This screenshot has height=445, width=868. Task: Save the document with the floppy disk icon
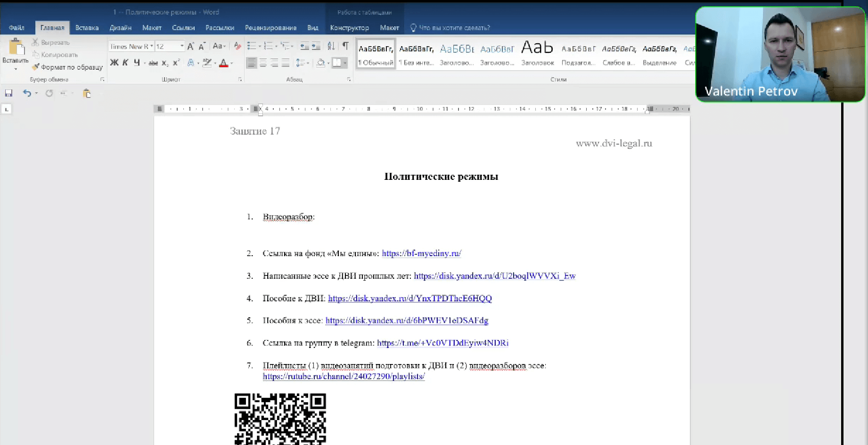(x=8, y=93)
